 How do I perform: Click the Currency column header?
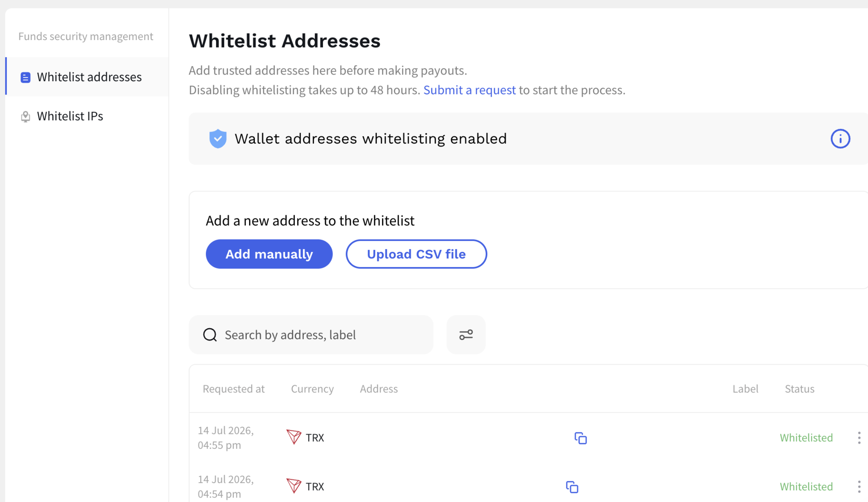[x=312, y=389]
